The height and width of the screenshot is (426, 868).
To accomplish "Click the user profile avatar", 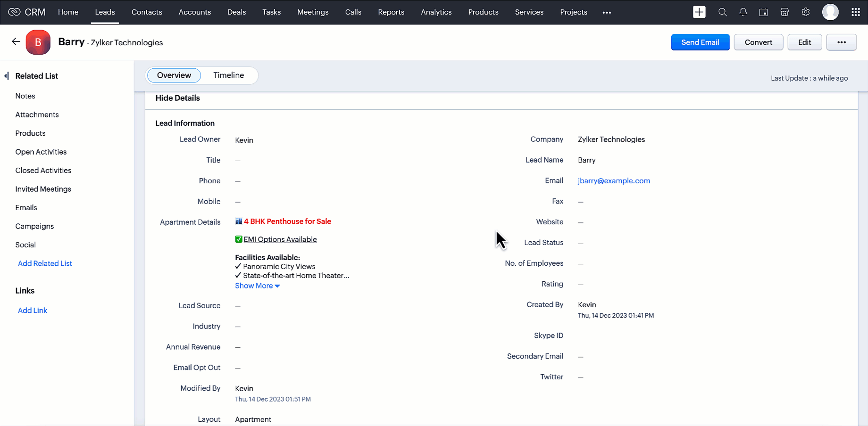I will (x=830, y=12).
